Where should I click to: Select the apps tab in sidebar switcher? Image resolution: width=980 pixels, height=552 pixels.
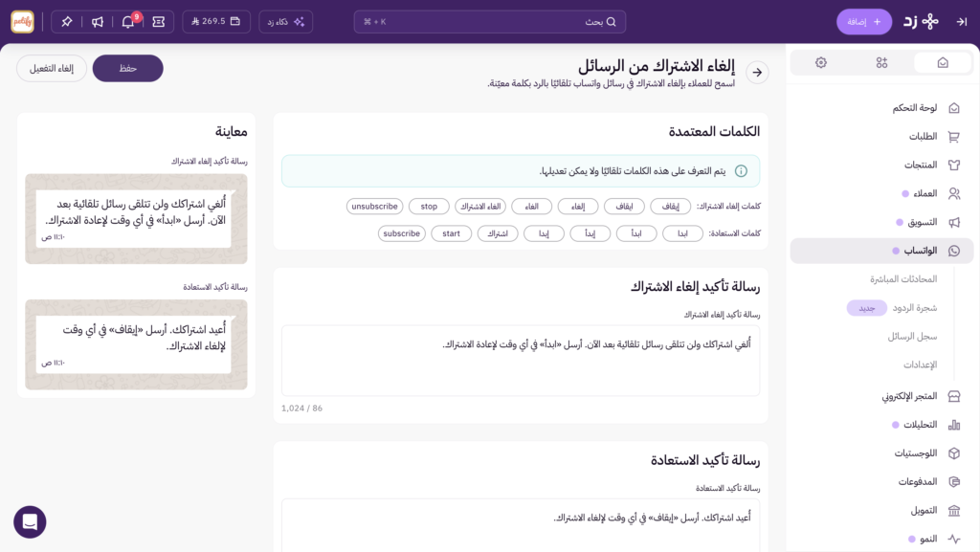(881, 62)
